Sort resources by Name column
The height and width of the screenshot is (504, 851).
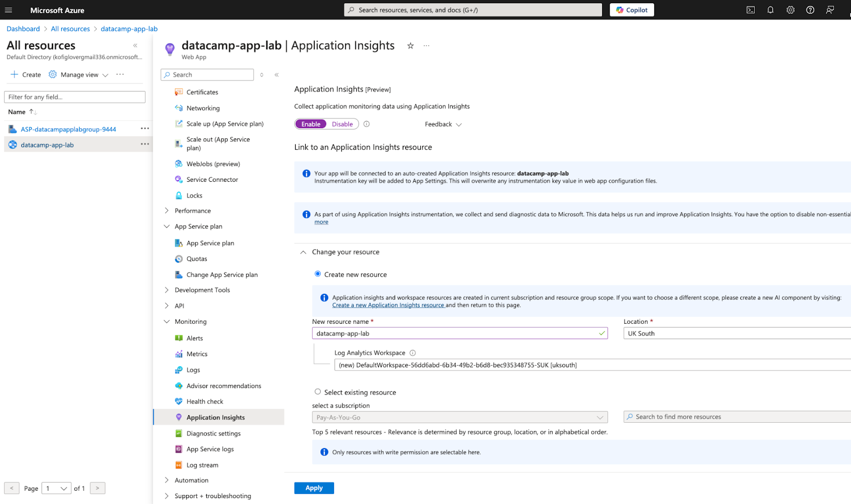pos(22,112)
